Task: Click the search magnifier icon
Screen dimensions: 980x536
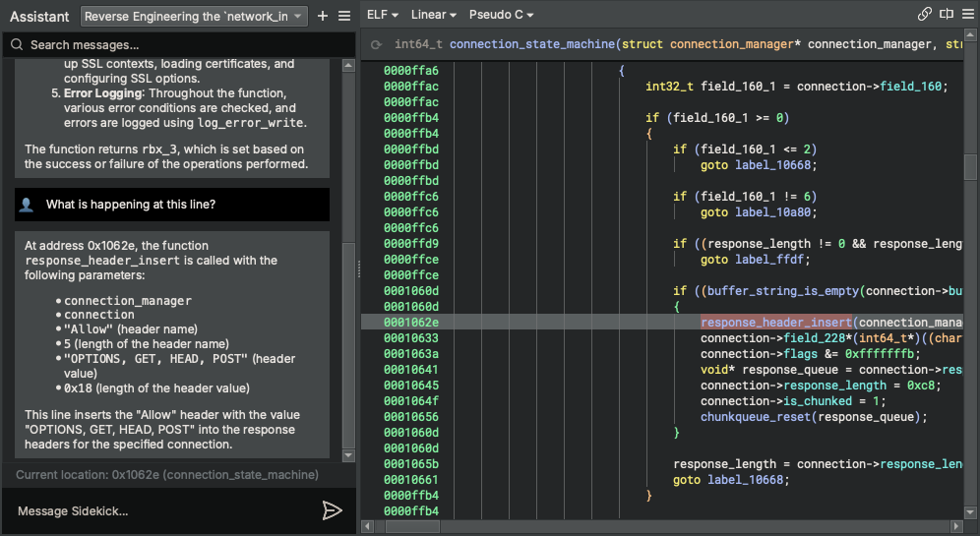Action: (17, 44)
